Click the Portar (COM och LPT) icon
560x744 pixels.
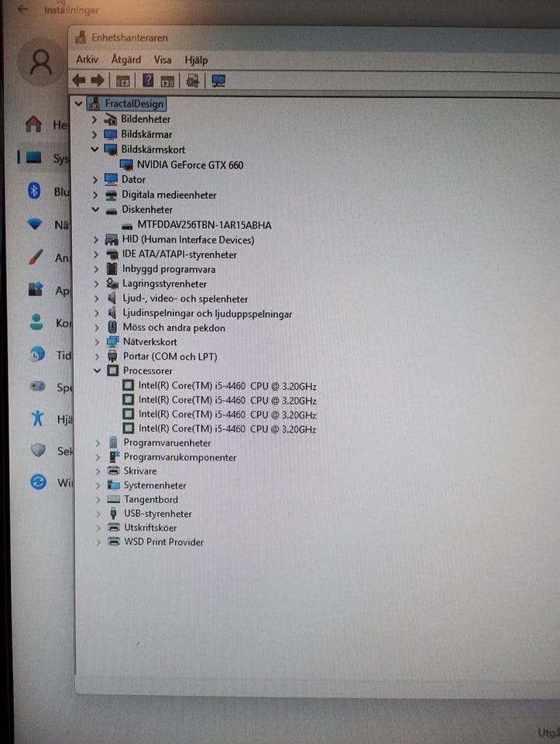[x=112, y=356]
